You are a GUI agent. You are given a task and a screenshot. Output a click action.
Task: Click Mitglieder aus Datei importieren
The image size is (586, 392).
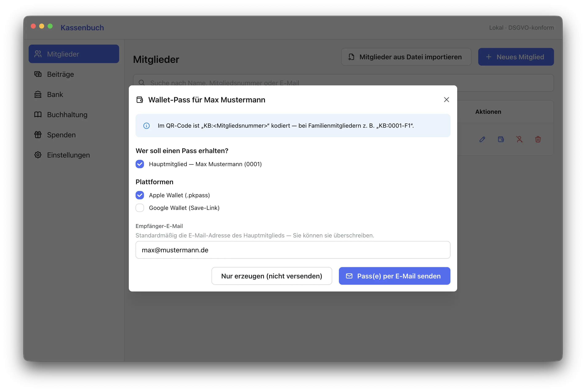[x=406, y=57]
